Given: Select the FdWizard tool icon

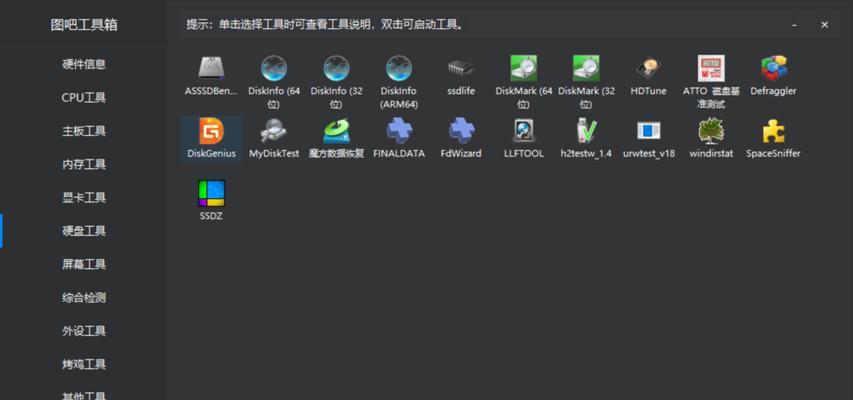Looking at the screenshot, I should pyautogui.click(x=461, y=131).
